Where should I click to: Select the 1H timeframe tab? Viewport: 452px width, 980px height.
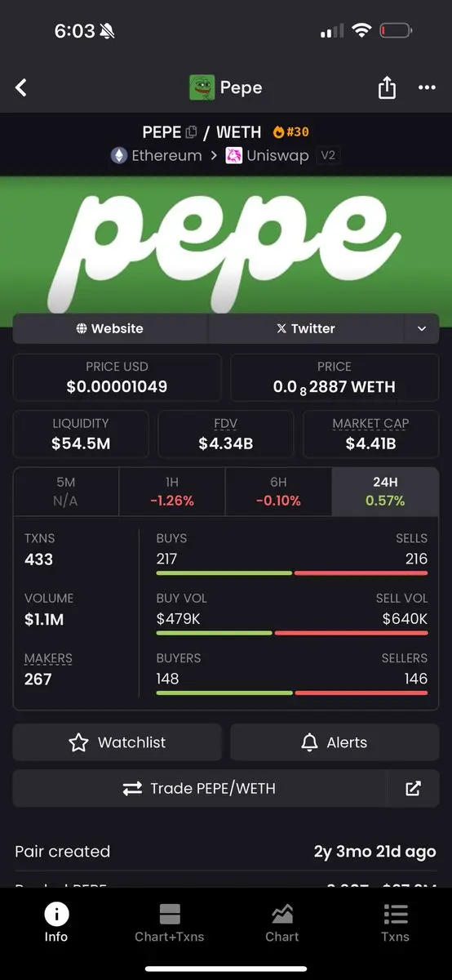172,492
